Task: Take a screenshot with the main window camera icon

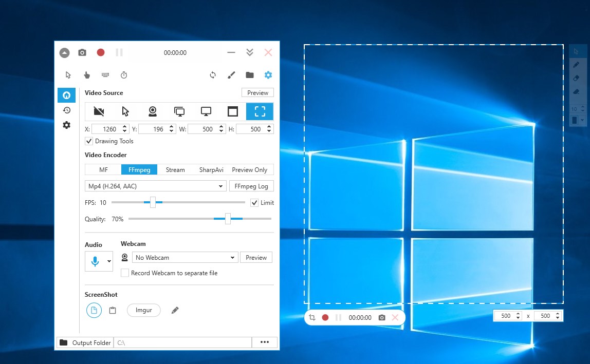Action: pos(82,53)
